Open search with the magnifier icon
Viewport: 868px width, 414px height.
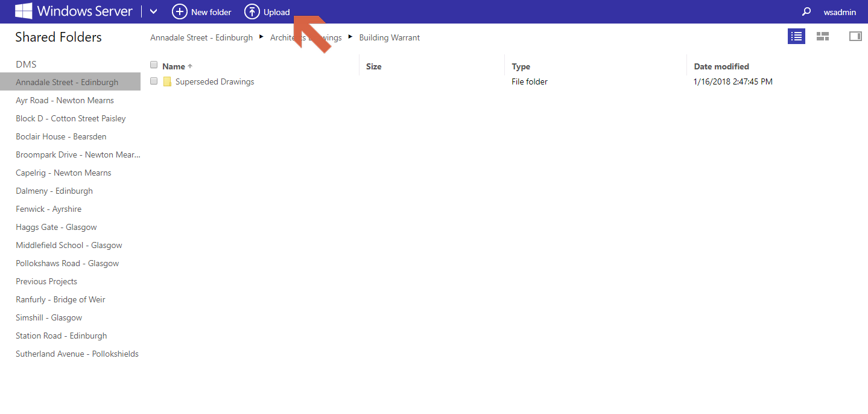coord(806,11)
